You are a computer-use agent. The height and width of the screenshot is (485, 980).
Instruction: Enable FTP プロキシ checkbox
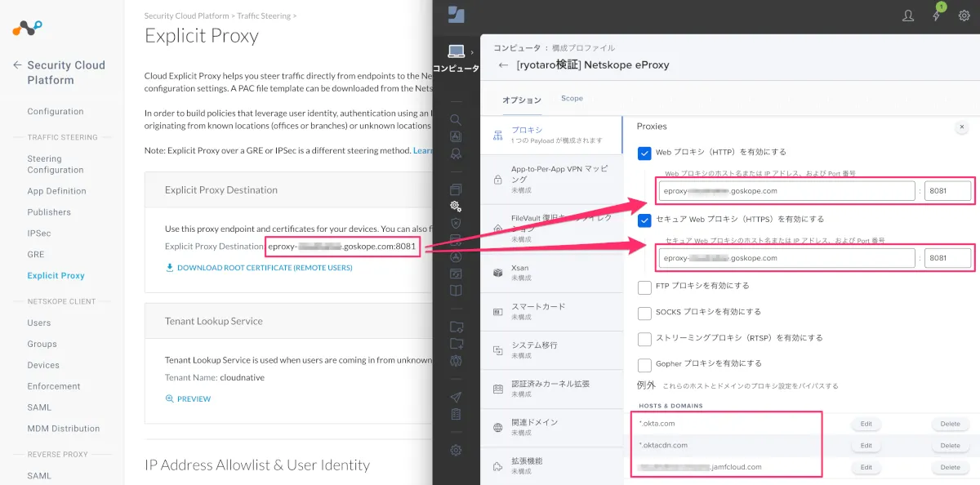[x=644, y=287]
